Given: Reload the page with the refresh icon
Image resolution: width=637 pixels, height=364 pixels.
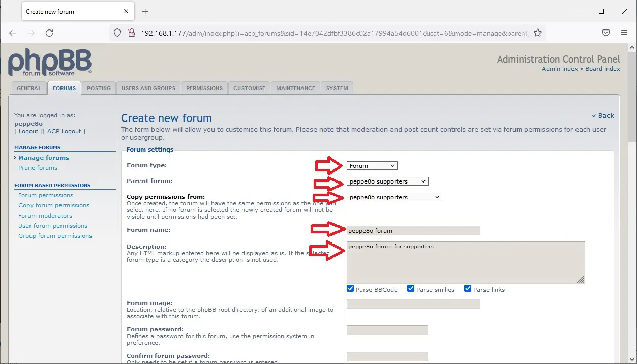Looking at the screenshot, I should pos(49,33).
